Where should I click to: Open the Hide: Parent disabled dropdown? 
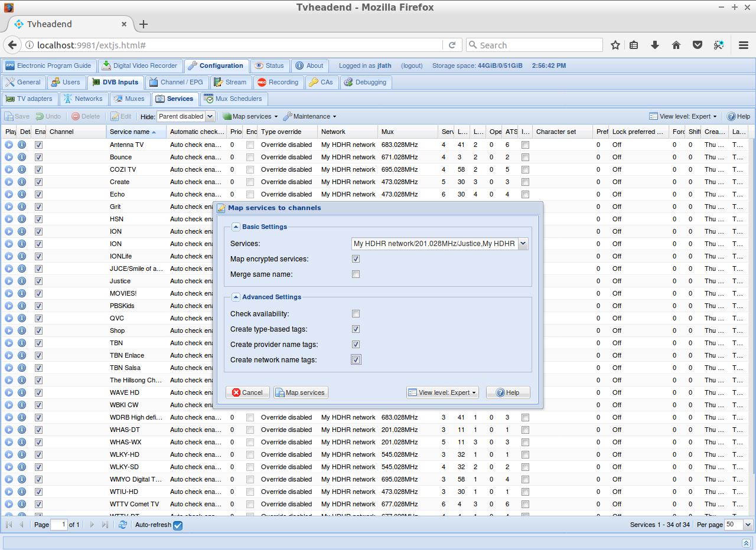click(210, 116)
